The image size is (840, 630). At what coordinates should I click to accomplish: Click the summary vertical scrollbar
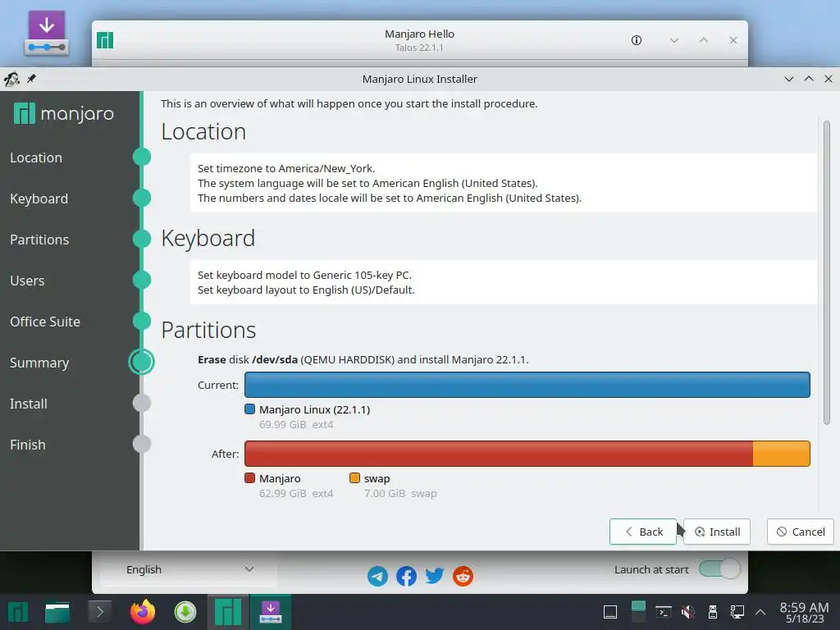827,273
